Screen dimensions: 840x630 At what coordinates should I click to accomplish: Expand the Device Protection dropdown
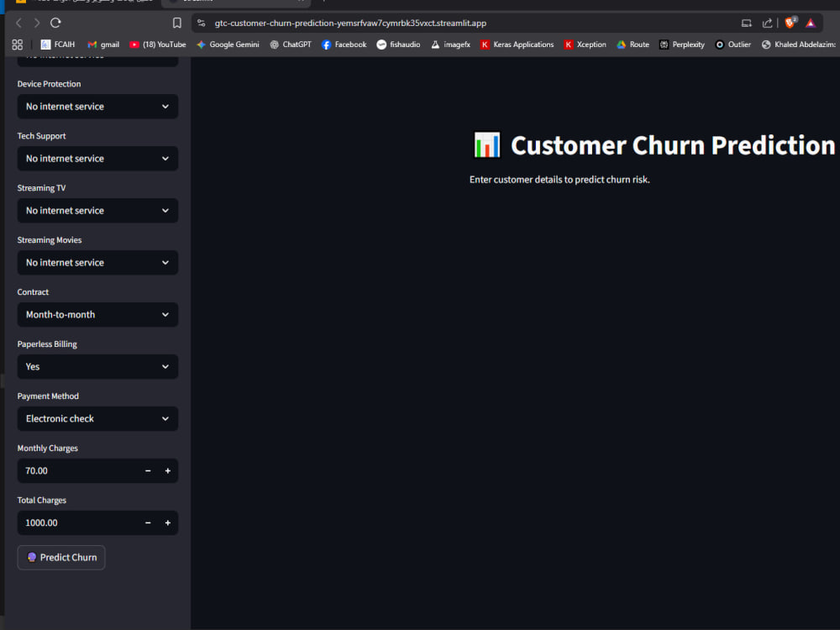(97, 107)
